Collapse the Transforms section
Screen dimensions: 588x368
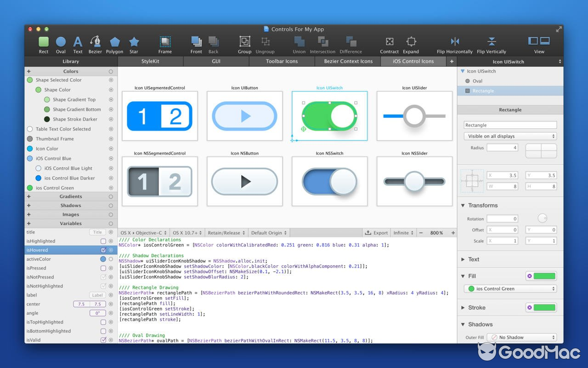[463, 205]
